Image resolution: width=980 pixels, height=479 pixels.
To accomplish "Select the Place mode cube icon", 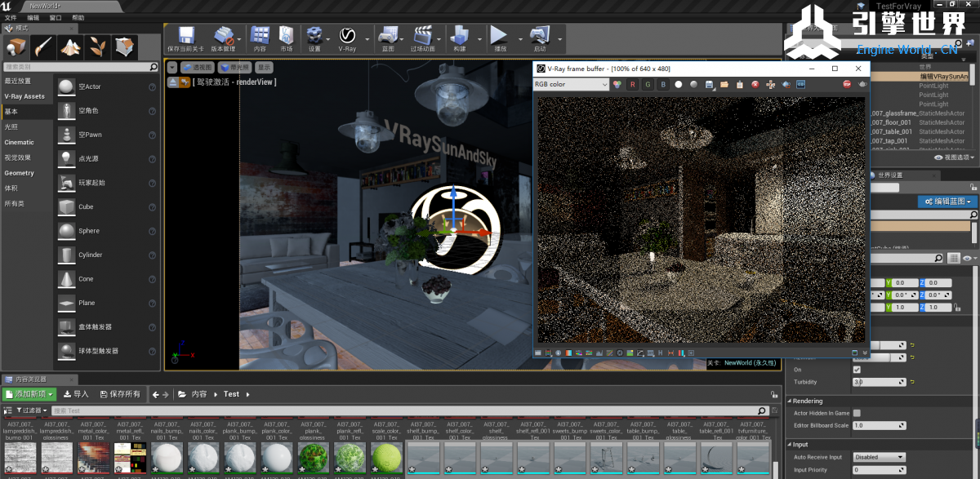I will tap(16, 47).
